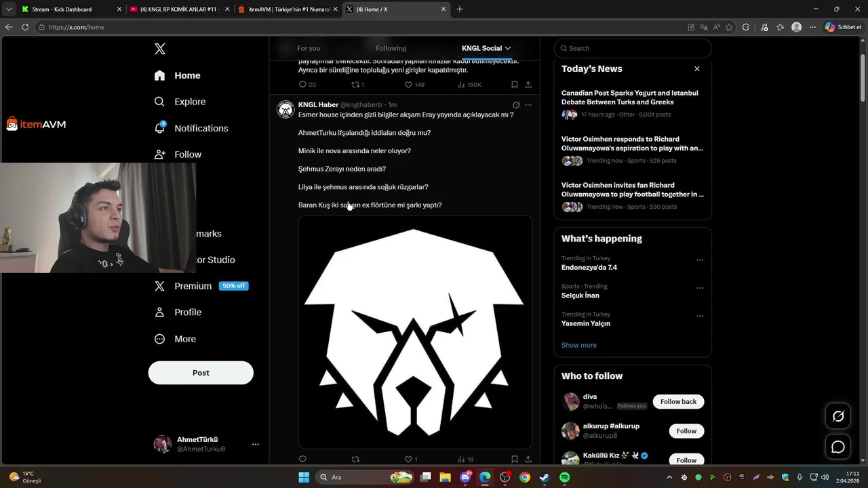This screenshot has width=868, height=488.
Task: Bookmark the KNGL Haber post
Action: (515, 459)
